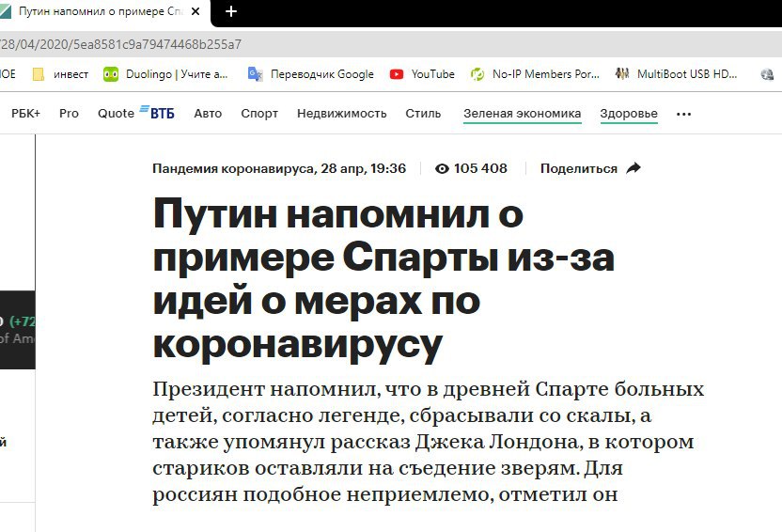Go to the Недвижимость section
The height and width of the screenshot is (532, 782).
click(341, 114)
